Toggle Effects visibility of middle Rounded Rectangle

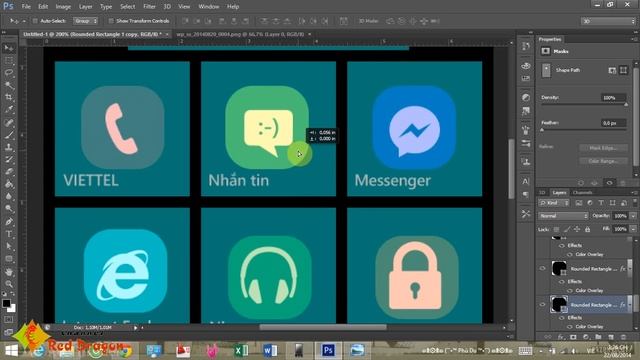562,282
